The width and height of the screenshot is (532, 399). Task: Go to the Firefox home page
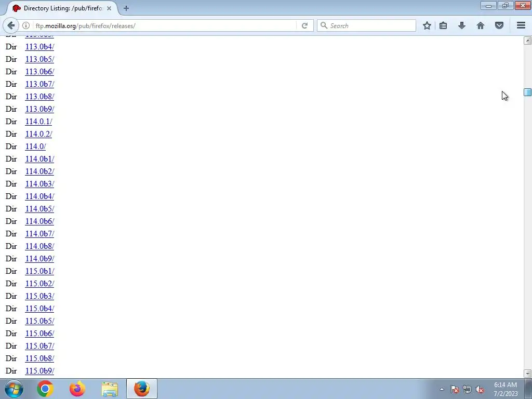point(481,25)
